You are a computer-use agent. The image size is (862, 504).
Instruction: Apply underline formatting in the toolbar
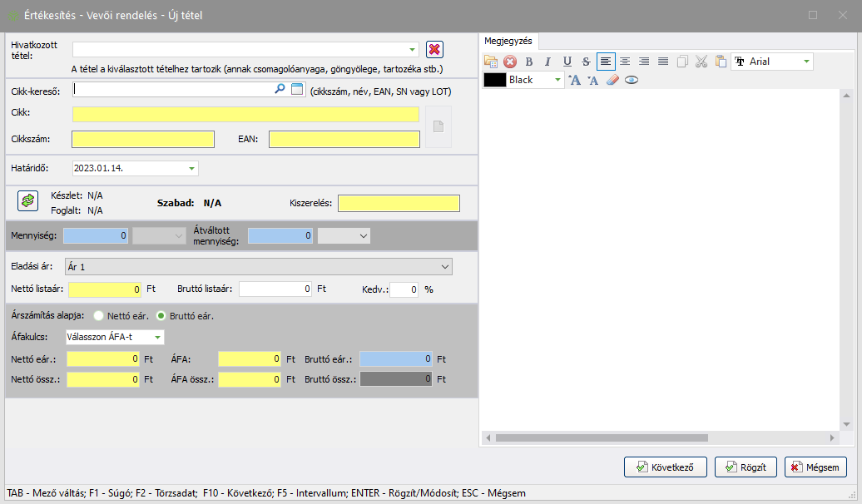pyautogui.click(x=567, y=62)
